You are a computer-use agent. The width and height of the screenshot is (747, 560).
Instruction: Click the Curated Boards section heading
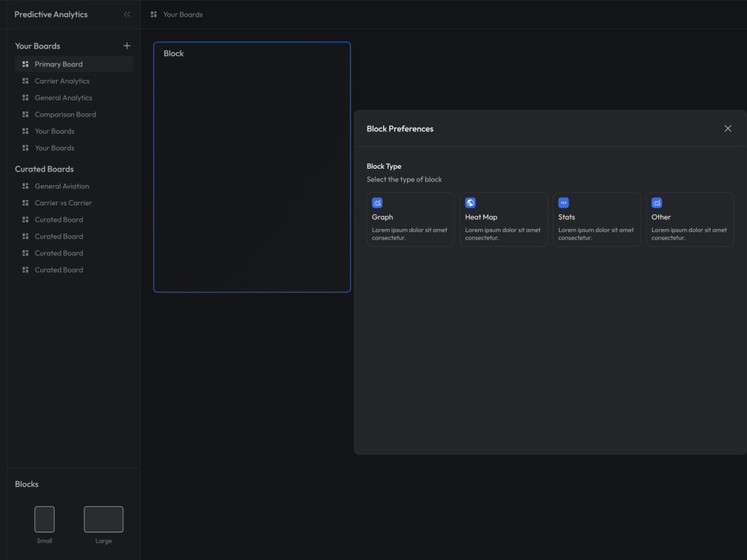44,169
